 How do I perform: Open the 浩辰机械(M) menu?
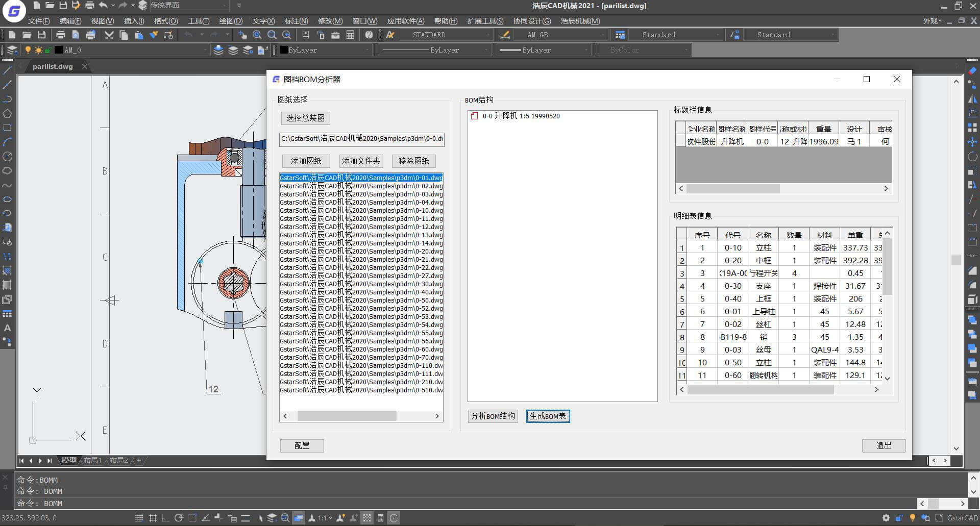tap(580, 21)
